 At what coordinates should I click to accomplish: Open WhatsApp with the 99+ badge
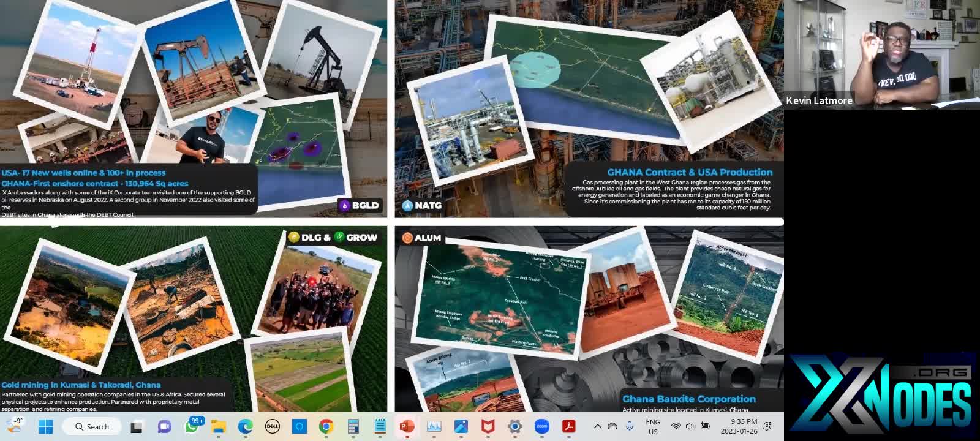click(x=192, y=426)
